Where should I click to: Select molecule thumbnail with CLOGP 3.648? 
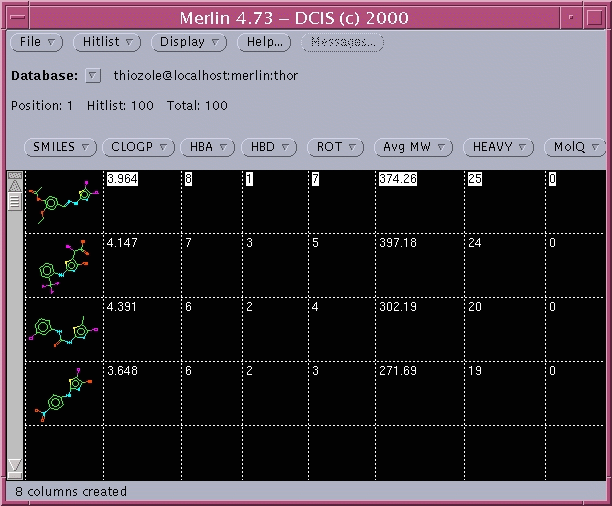(64, 394)
